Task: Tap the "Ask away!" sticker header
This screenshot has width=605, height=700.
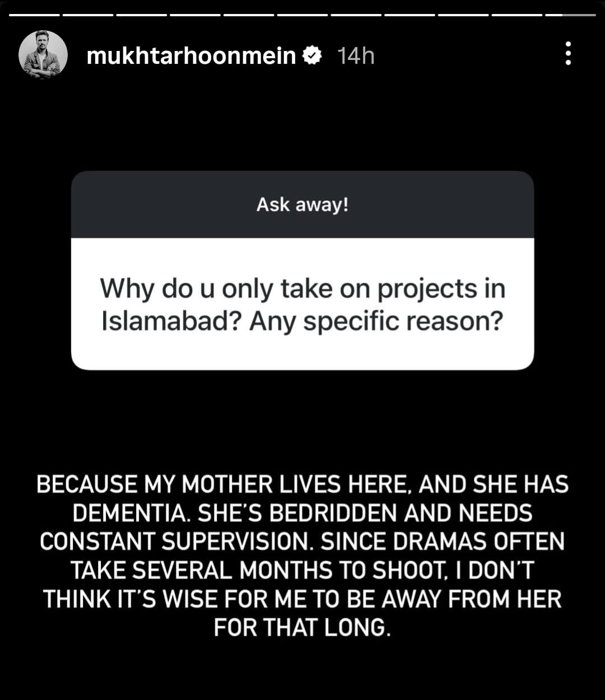Action: (302, 204)
